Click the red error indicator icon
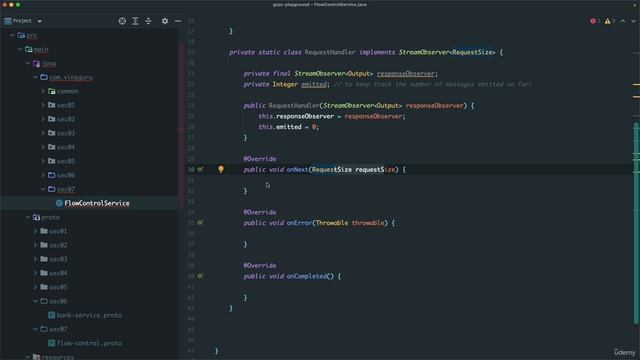 tap(593, 21)
